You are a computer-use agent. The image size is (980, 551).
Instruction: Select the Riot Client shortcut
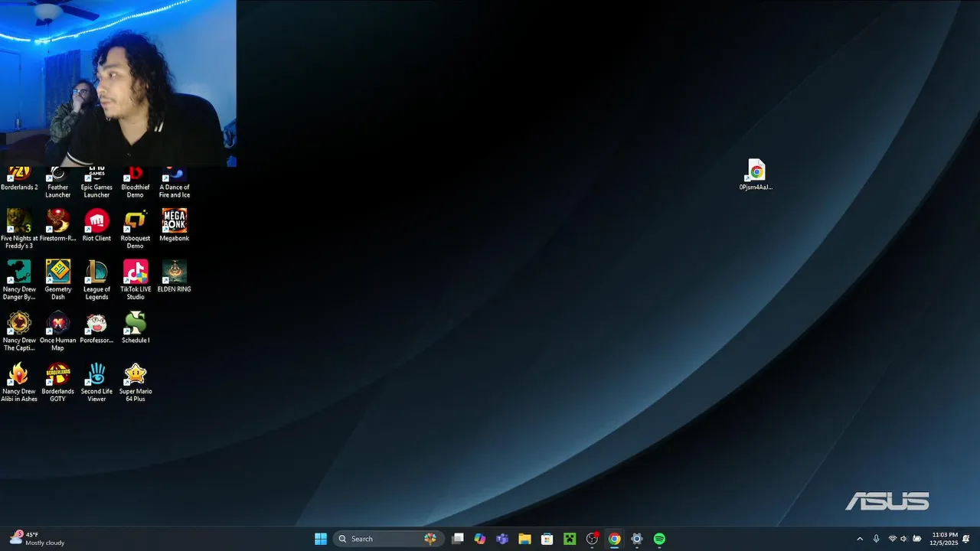pos(96,226)
